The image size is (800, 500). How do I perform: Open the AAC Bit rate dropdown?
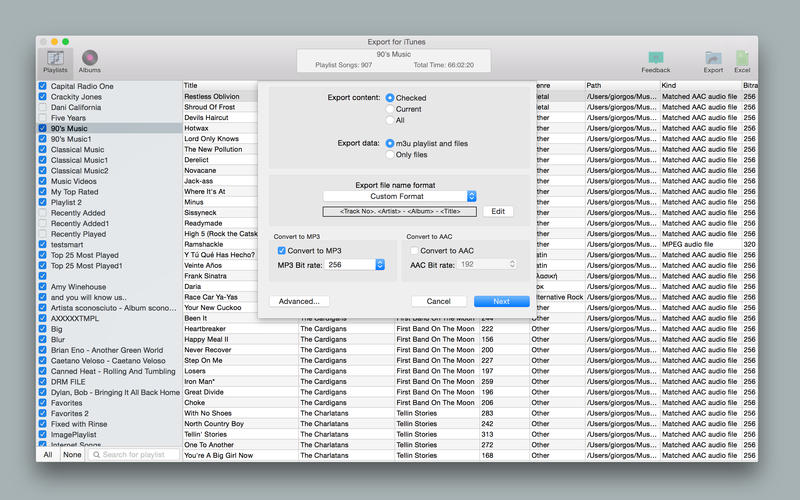[x=487, y=264]
